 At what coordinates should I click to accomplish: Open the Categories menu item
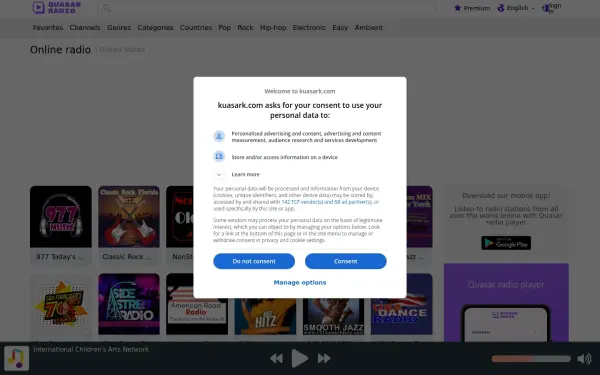coord(155,28)
